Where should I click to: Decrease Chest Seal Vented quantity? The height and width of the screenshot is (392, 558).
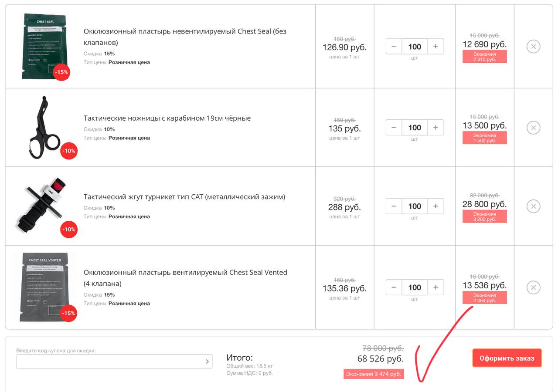[394, 287]
